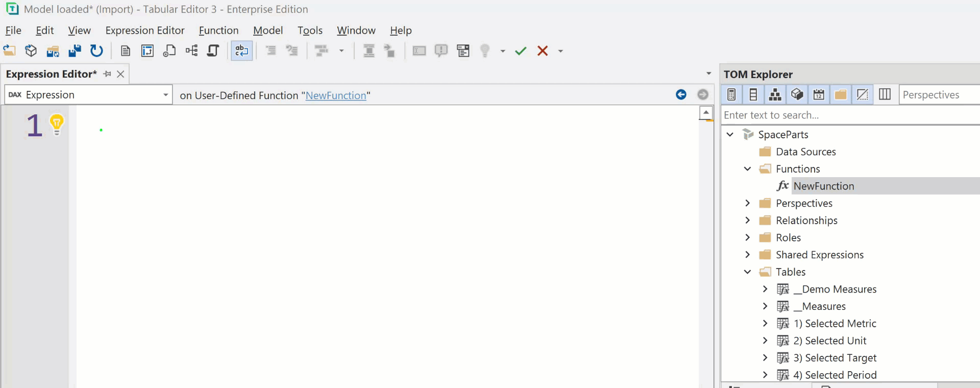Screen dimensions: 980x388
Task: Accept expression changes with green checkmark
Action: [x=521, y=51]
